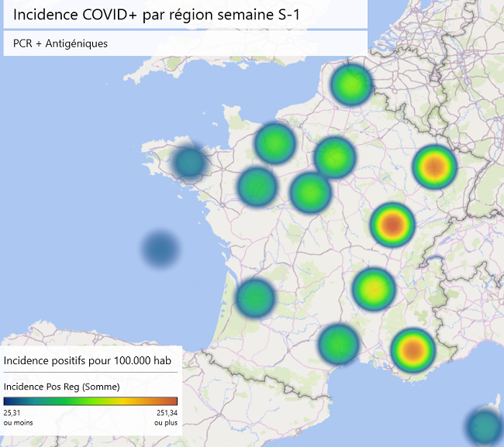The height and width of the screenshot is (447, 504).
Task: Select the Bourgogne-Franche-Comté red heat spot
Action: click(392, 225)
